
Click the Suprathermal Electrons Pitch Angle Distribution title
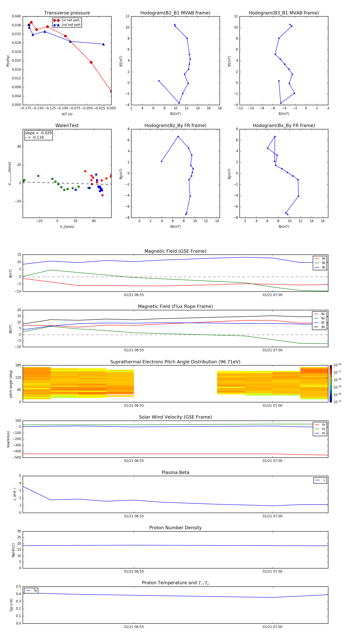(x=175, y=362)
